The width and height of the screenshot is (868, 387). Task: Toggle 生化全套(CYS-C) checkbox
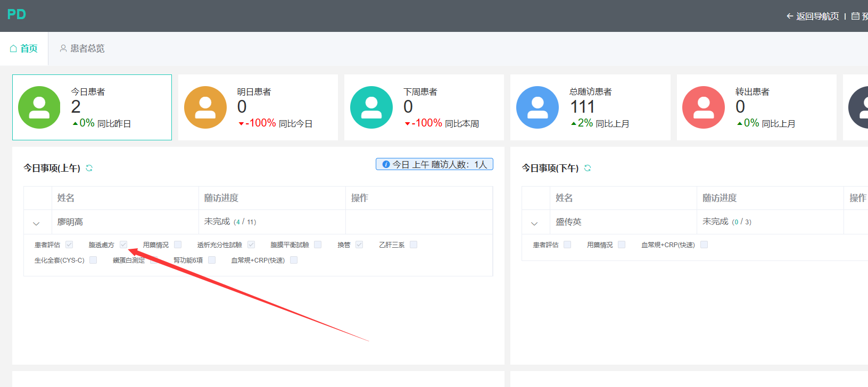coord(93,260)
